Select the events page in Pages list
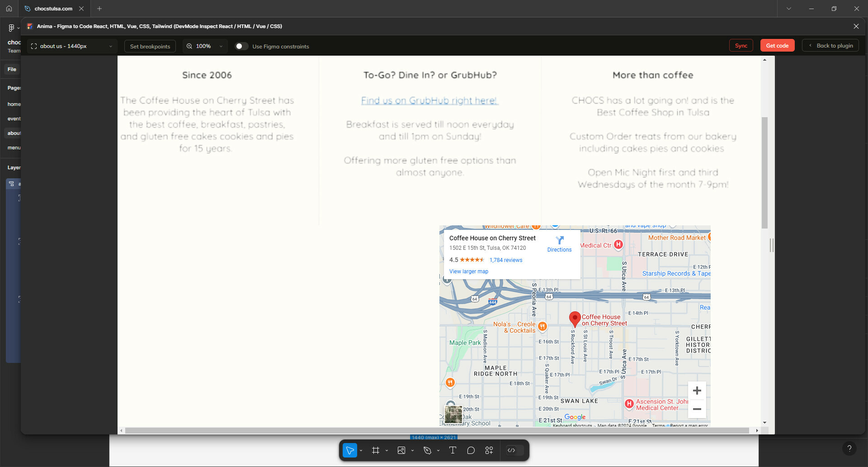 click(14, 119)
